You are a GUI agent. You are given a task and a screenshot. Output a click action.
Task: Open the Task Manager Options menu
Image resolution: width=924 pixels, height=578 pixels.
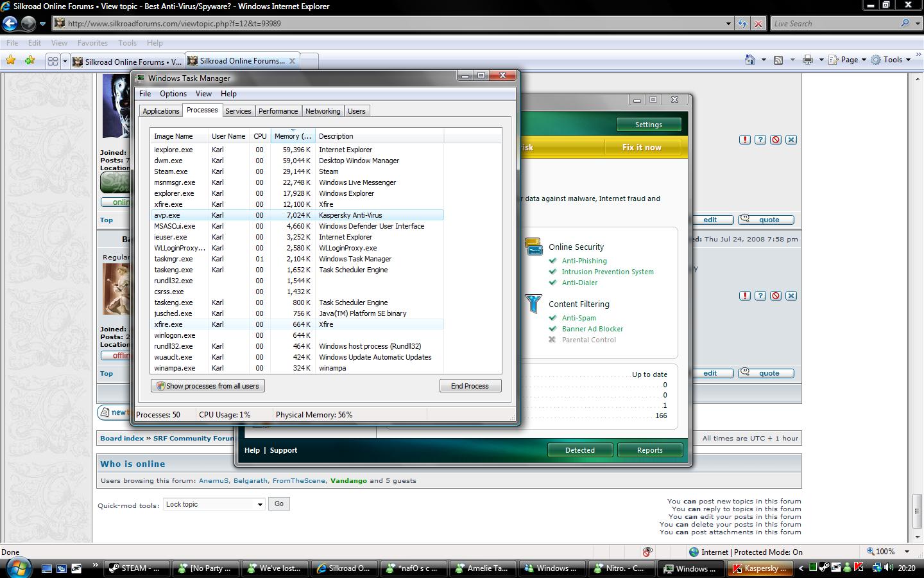pyautogui.click(x=173, y=94)
